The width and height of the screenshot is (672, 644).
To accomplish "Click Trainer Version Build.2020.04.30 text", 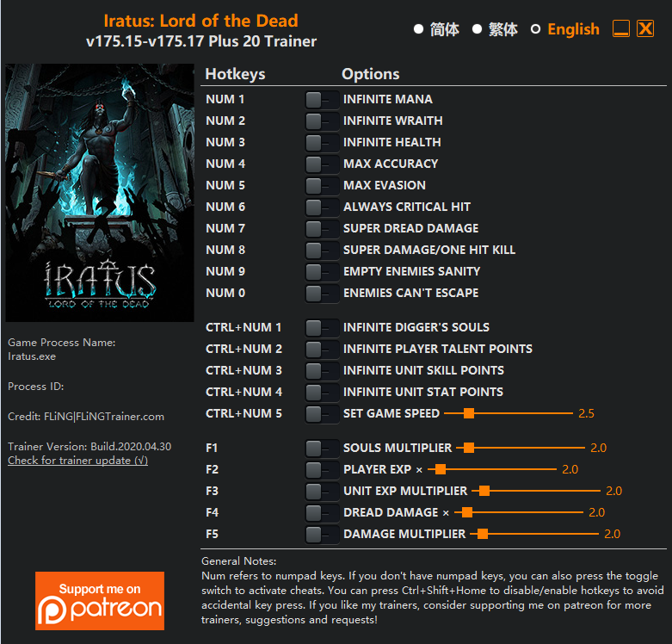I will 89,447.
